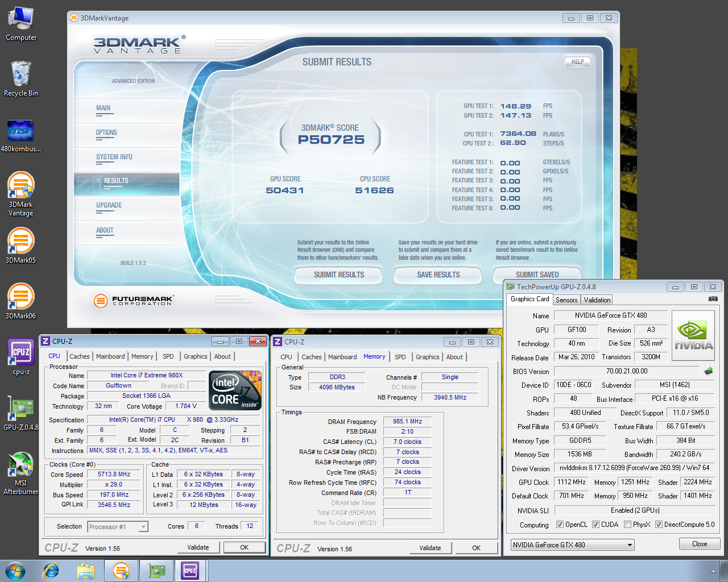Open the Windows Start menu
The width and height of the screenshot is (728, 582).
(x=15, y=571)
